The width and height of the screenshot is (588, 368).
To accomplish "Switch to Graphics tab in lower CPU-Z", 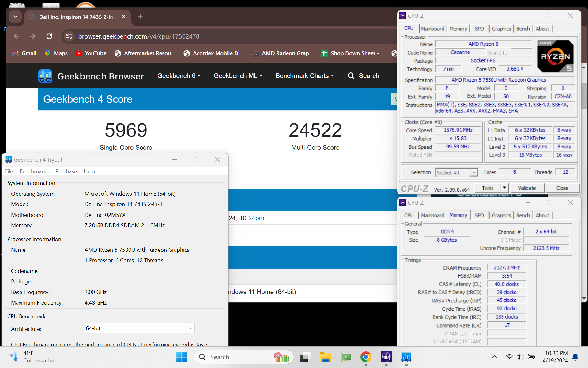I will (x=501, y=215).
